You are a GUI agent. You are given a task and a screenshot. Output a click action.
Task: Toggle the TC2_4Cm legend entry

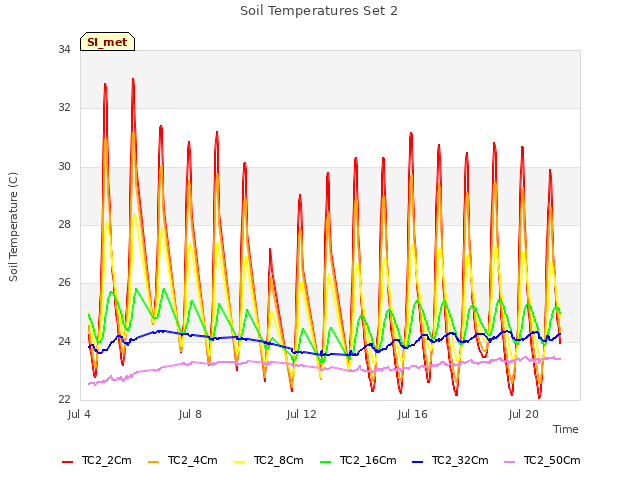pos(183,461)
